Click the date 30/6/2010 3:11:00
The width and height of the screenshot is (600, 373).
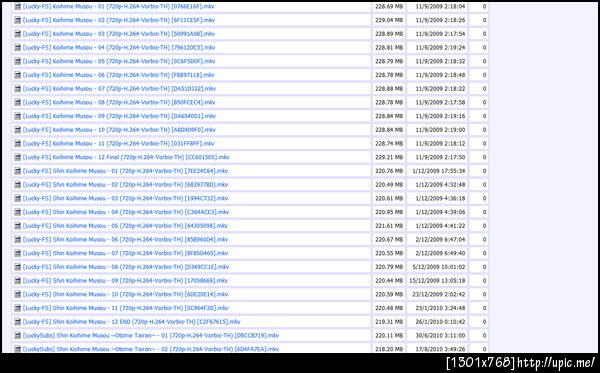coord(440,336)
